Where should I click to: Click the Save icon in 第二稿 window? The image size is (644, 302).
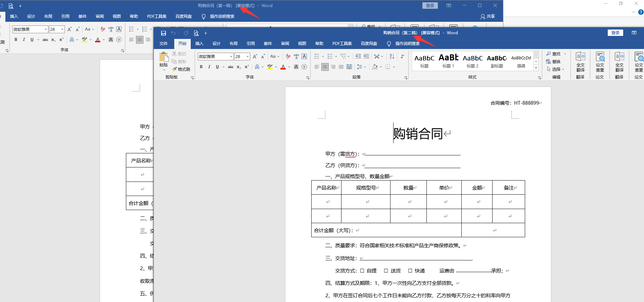[164, 33]
